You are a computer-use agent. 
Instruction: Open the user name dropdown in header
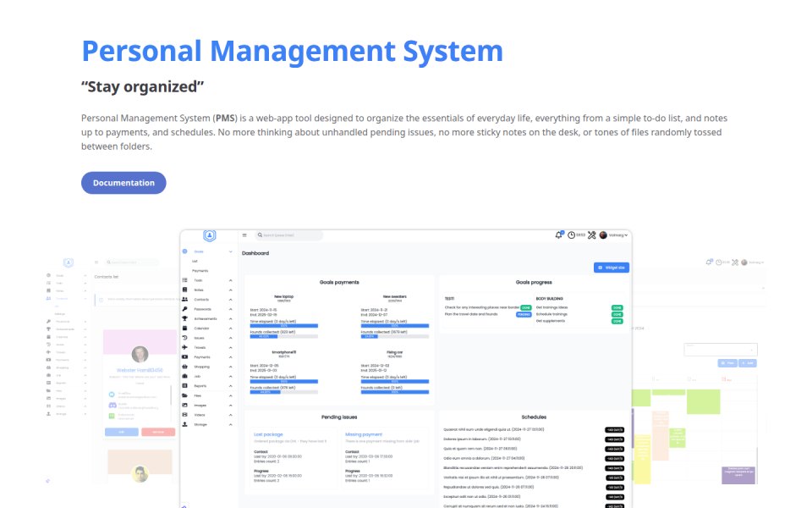pyautogui.click(x=618, y=235)
